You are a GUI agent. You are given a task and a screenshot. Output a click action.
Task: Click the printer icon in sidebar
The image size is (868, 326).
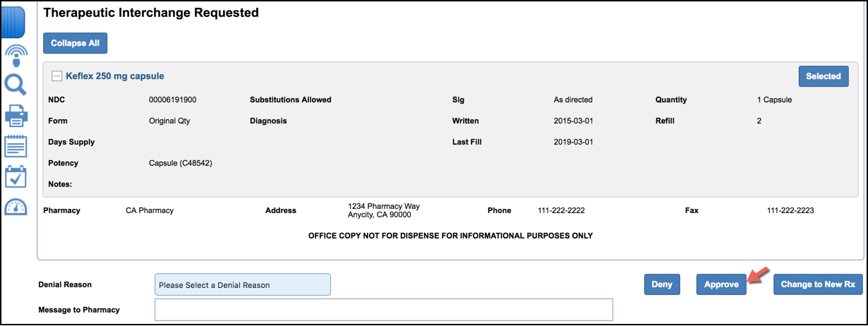(x=16, y=116)
